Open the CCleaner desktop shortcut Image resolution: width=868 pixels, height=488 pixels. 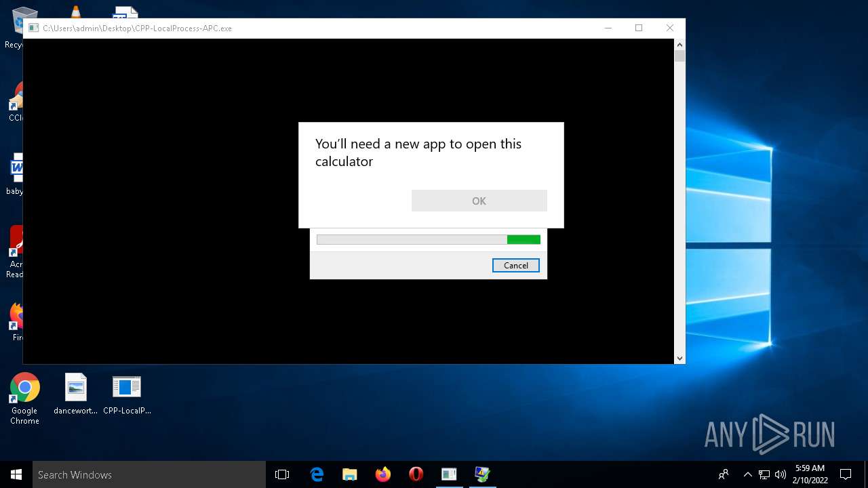click(16, 102)
